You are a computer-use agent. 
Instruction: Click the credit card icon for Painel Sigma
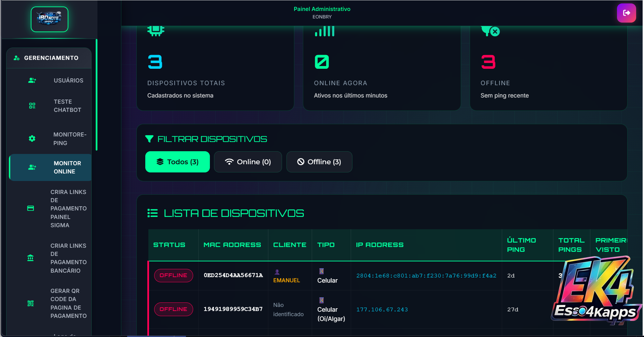tap(30, 208)
